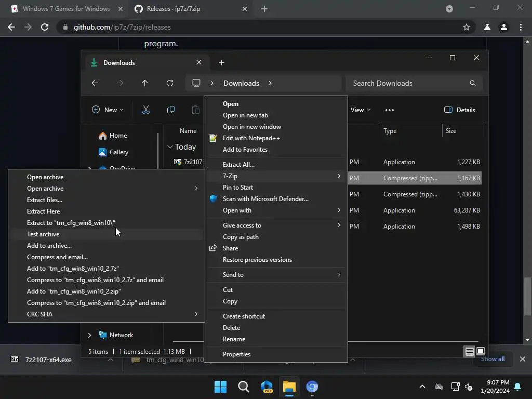The width and height of the screenshot is (532, 399).
Task: Switch to large thumbnails view icon in status bar
Action: pos(481,352)
